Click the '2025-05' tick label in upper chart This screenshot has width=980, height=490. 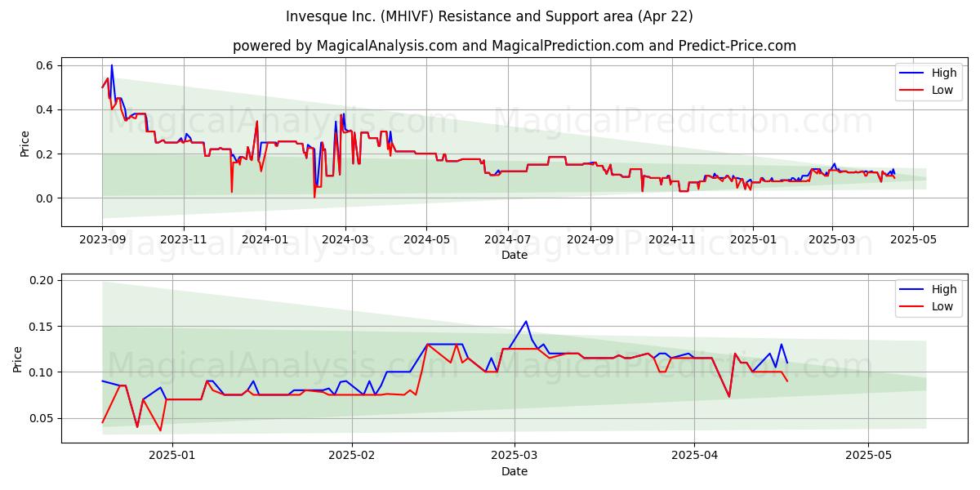(x=912, y=240)
